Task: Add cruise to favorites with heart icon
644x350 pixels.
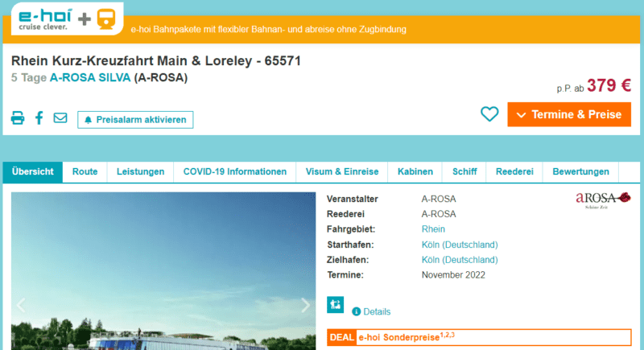Action: [x=489, y=114]
